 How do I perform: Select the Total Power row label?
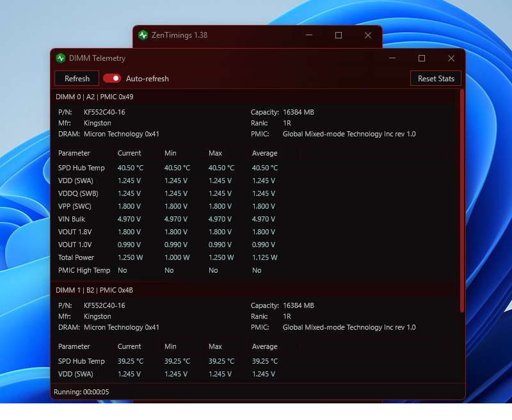coord(76,257)
